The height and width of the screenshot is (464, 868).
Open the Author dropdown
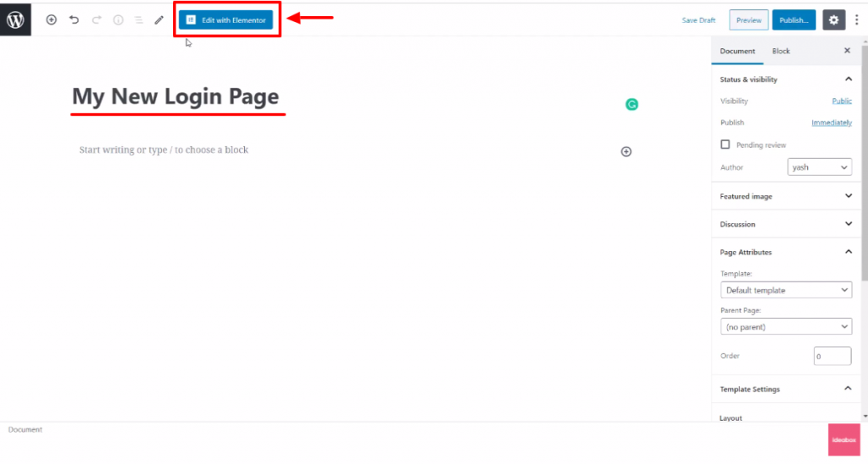pyautogui.click(x=820, y=167)
